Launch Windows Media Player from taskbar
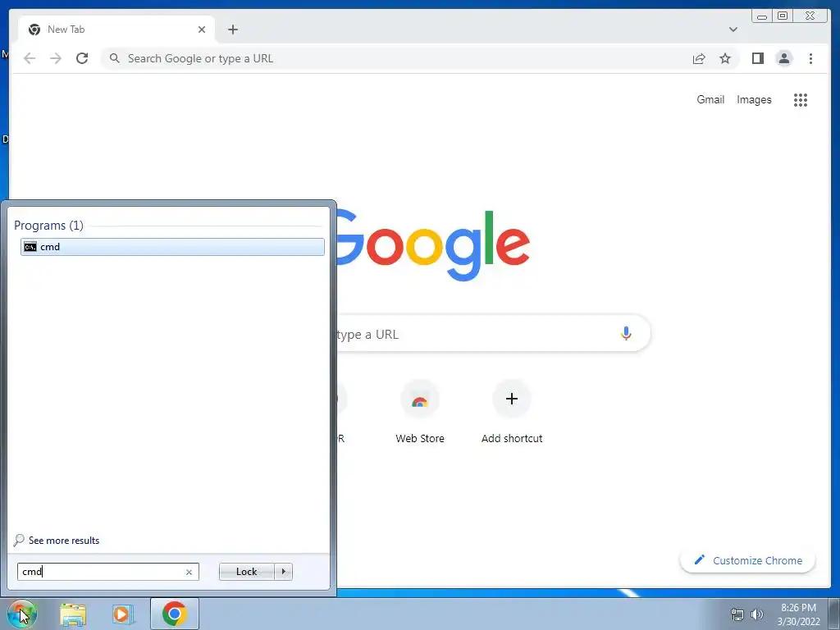Viewport: 840px width, 630px height. point(122,614)
